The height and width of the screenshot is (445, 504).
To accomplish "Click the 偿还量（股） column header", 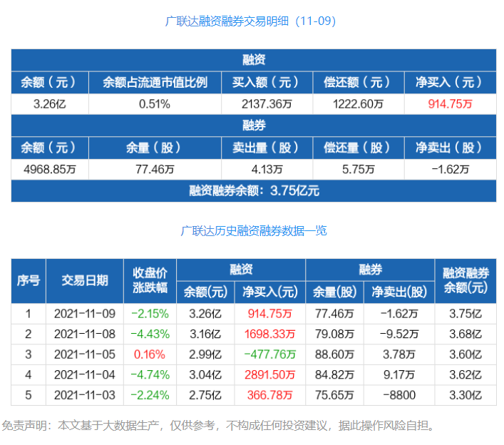I will (359, 148).
